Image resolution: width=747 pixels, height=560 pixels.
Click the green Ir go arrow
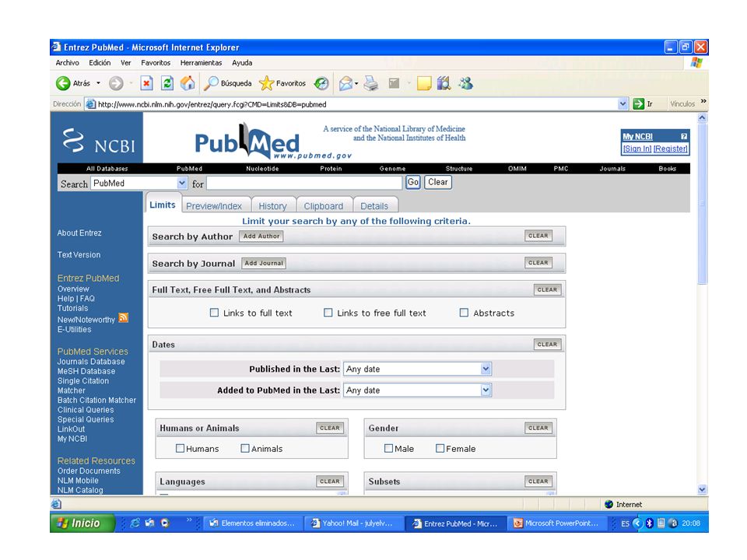638,103
